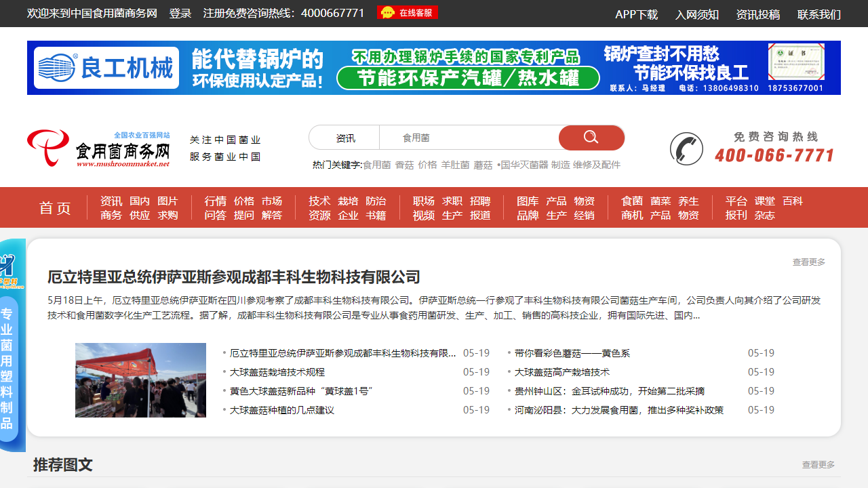The height and width of the screenshot is (488, 868).
Task: Select 图库 in the navigation bar
Action: click(528, 201)
